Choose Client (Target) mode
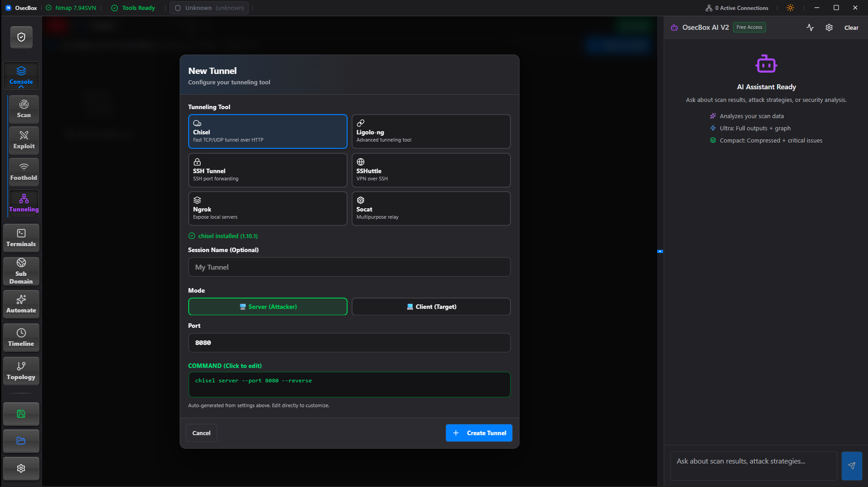Image resolution: width=868 pixels, height=487 pixels. 431,307
